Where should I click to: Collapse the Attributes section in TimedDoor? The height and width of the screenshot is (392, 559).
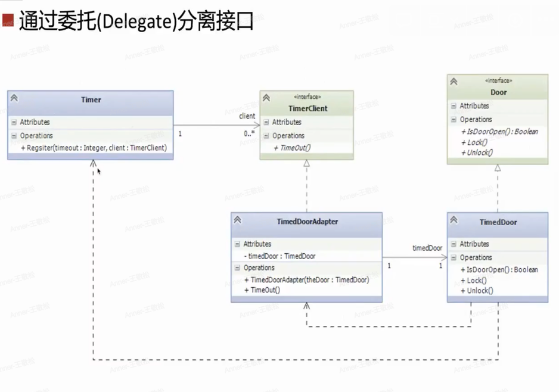coord(454,244)
